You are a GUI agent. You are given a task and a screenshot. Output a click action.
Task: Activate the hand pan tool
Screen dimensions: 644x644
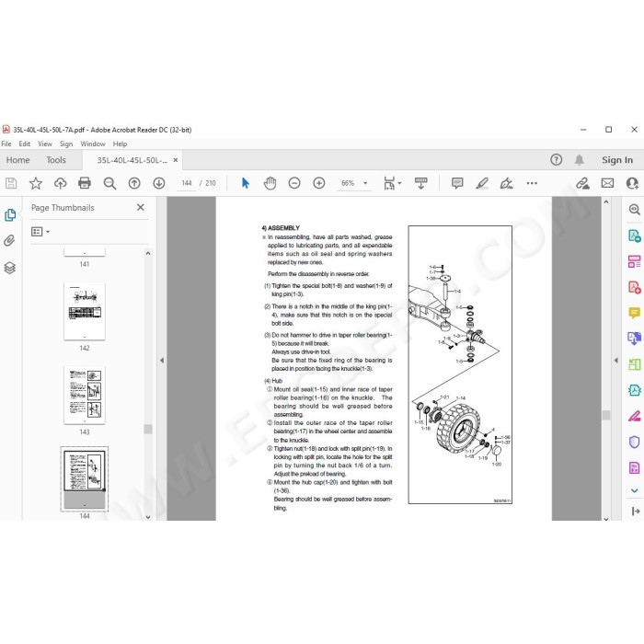click(x=270, y=183)
